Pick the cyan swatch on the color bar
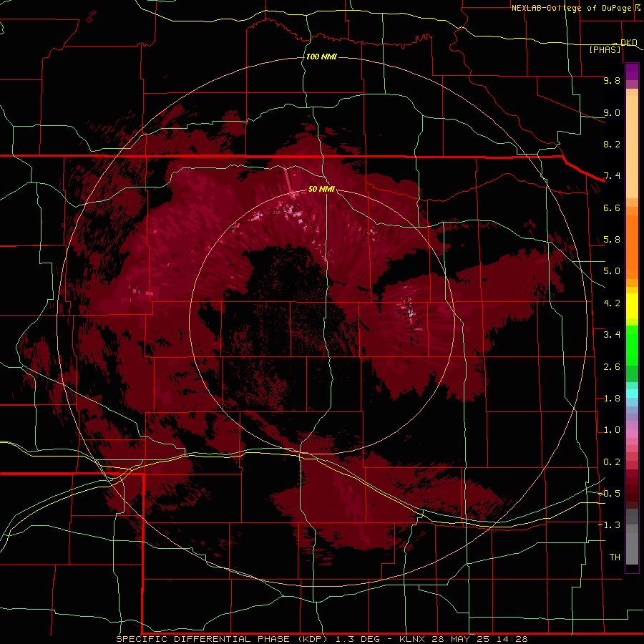This screenshot has height=644, width=644. tap(632, 394)
